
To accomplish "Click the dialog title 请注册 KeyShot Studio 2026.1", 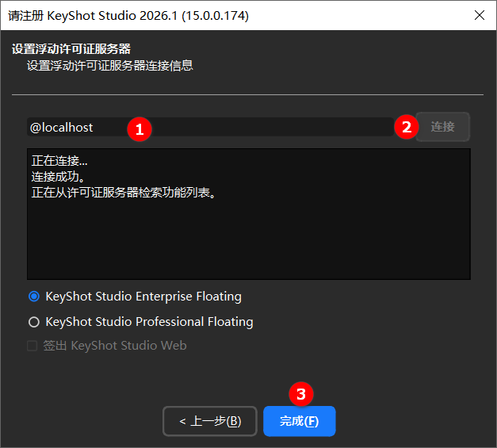I will (128, 16).
